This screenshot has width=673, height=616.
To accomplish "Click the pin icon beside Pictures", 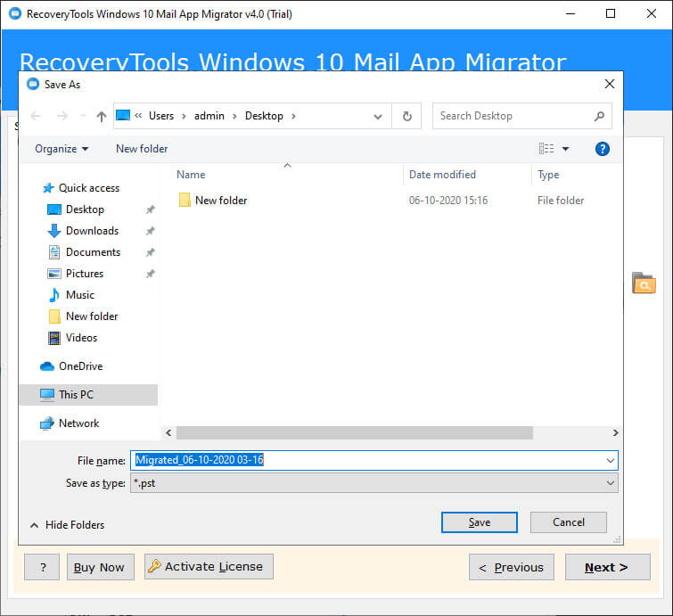I will tap(150, 274).
